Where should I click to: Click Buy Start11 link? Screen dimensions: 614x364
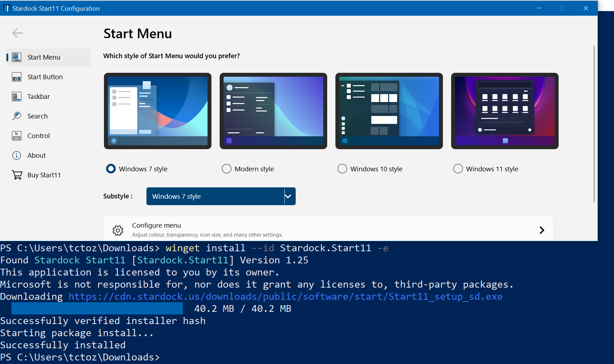pyautogui.click(x=49, y=175)
